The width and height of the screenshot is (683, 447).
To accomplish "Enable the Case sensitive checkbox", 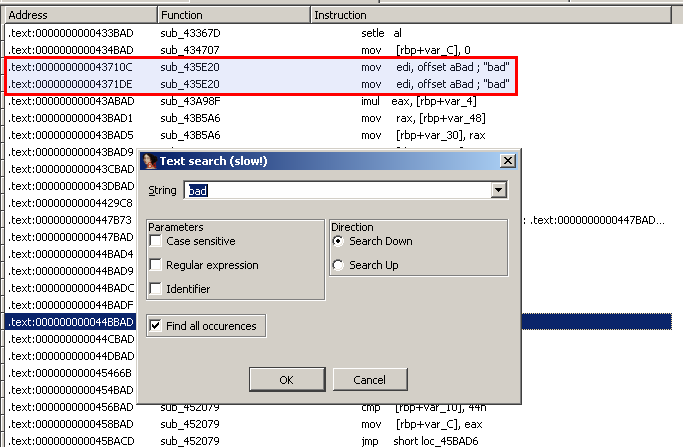I will [156, 241].
